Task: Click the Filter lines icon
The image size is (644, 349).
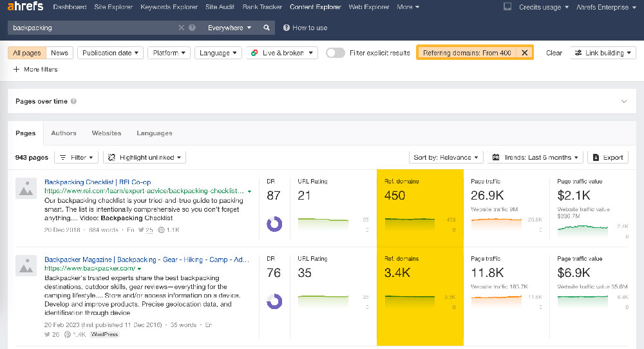Action: coord(63,157)
